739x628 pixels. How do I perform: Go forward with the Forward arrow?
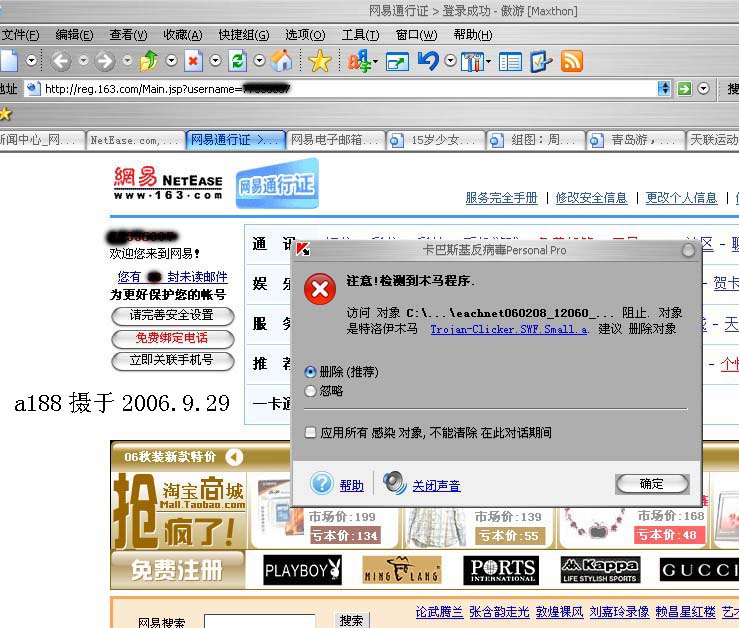coord(105,61)
